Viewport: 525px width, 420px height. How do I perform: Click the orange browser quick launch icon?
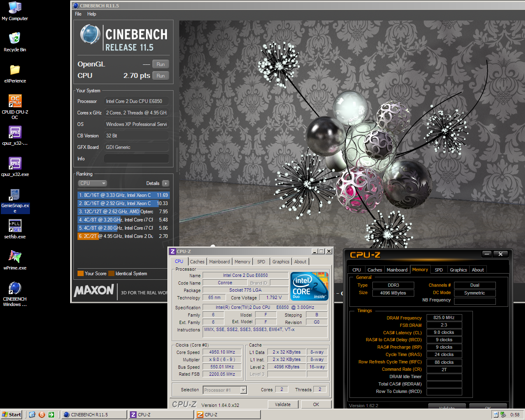tap(41, 415)
